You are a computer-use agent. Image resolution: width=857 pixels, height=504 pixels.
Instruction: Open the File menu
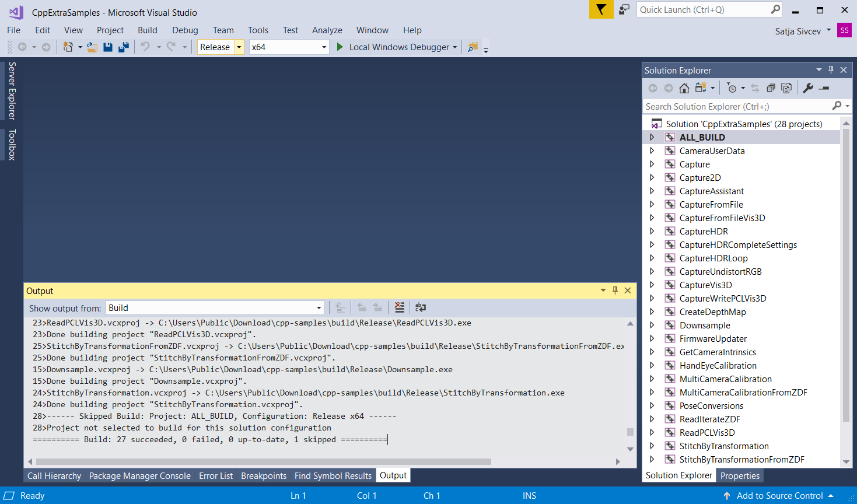coord(13,30)
